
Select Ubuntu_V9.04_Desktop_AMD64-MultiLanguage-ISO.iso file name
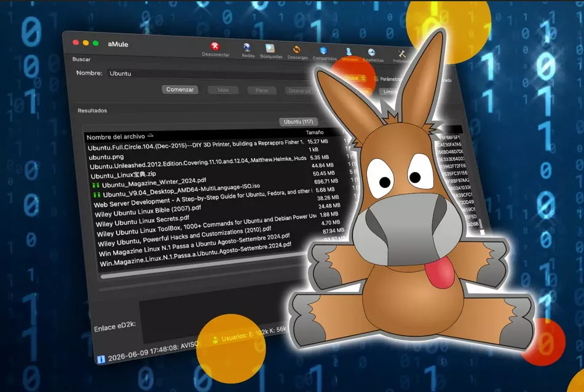[181, 190]
